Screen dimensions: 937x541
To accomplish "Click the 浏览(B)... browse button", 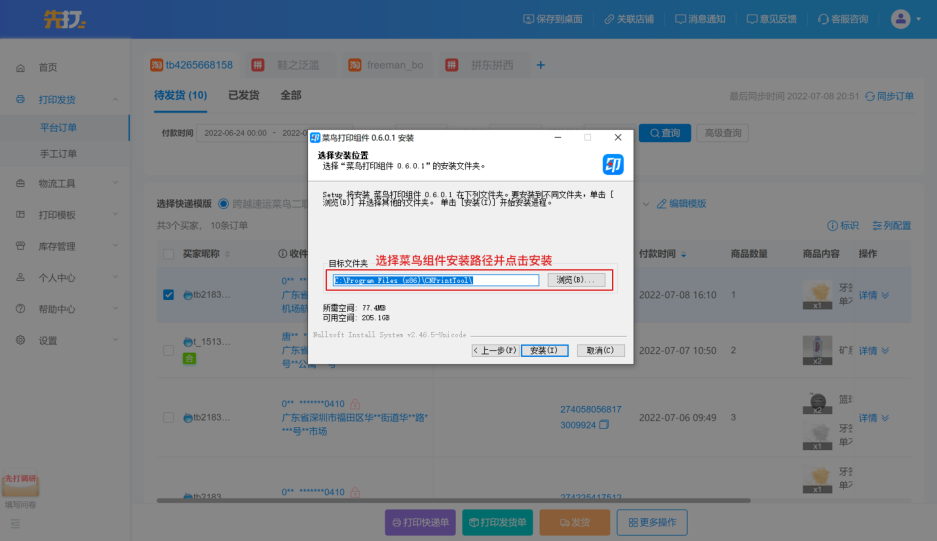I will click(576, 280).
